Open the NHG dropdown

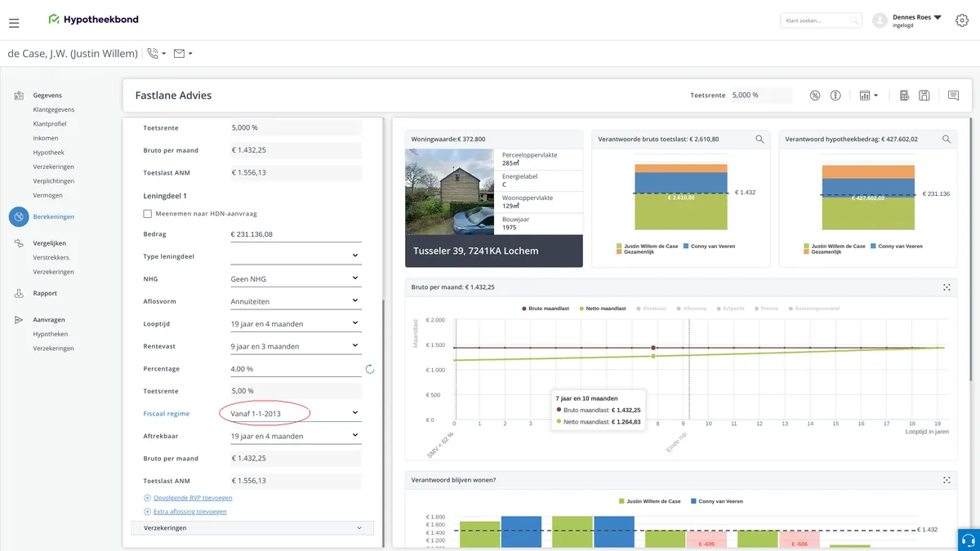[x=296, y=279]
